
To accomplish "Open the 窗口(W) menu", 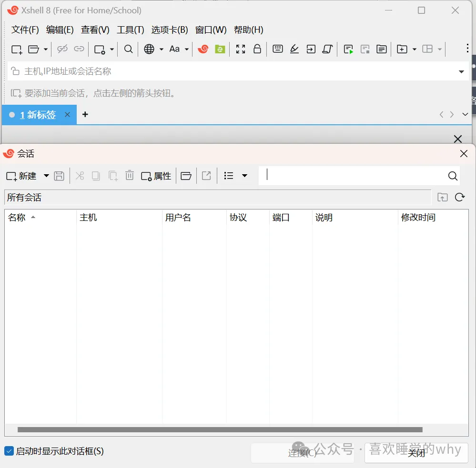I will click(211, 30).
